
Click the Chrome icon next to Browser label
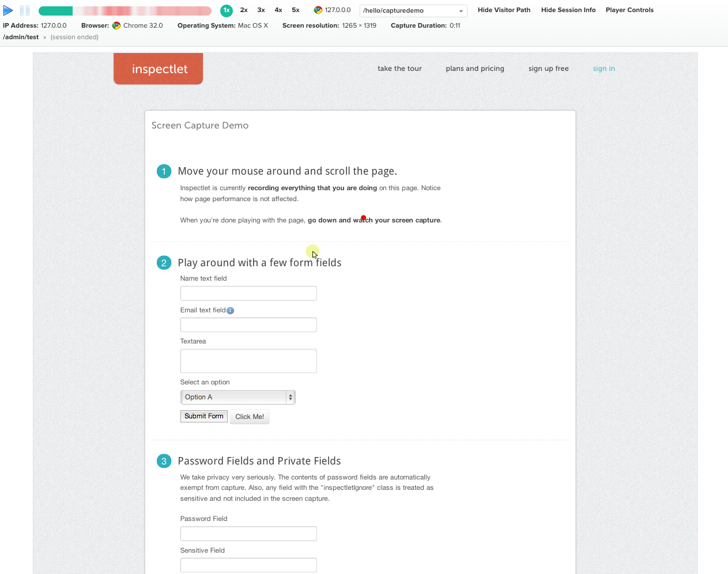[x=116, y=26]
